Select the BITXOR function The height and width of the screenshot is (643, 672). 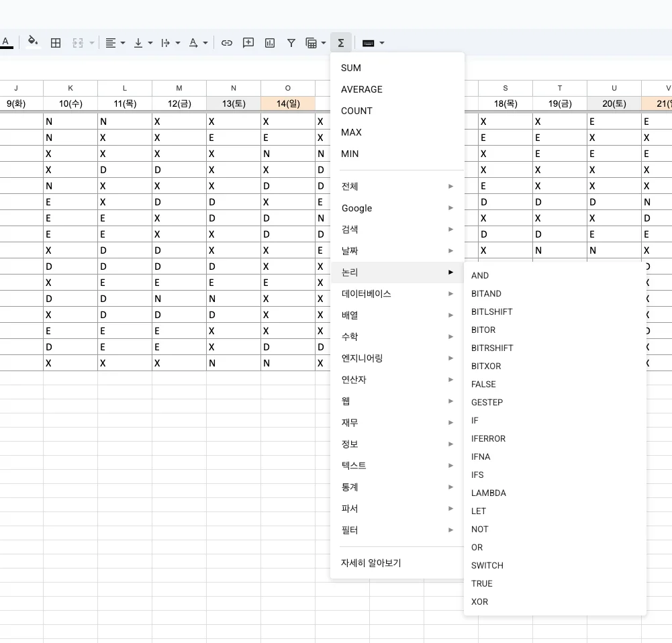[555, 366]
